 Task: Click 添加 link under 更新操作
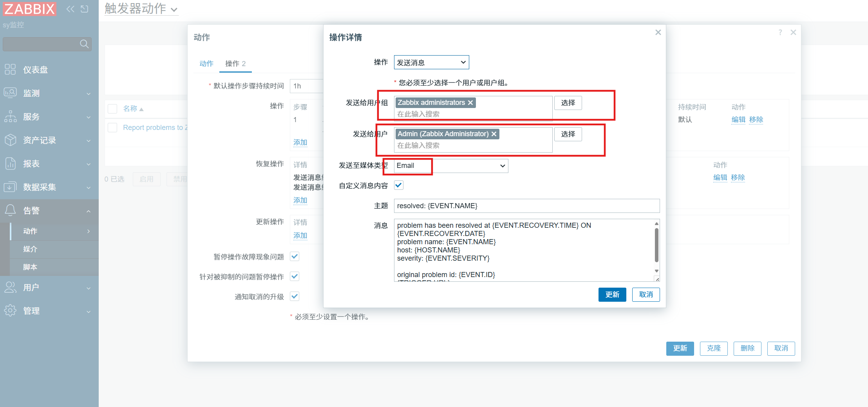point(300,236)
